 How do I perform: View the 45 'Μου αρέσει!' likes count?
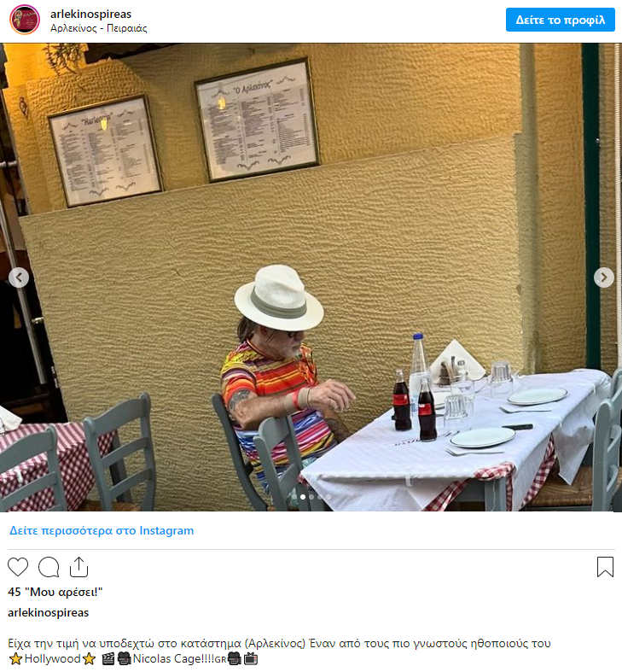55,592
